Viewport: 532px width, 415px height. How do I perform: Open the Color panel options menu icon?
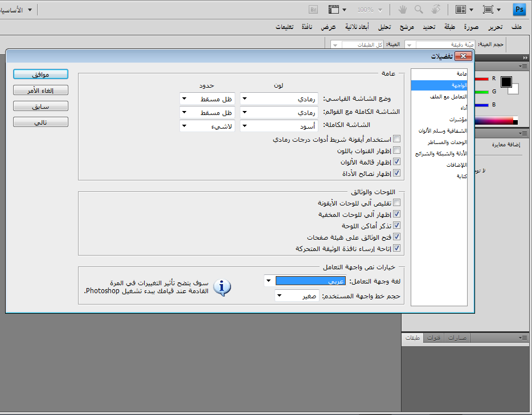tap(523, 66)
